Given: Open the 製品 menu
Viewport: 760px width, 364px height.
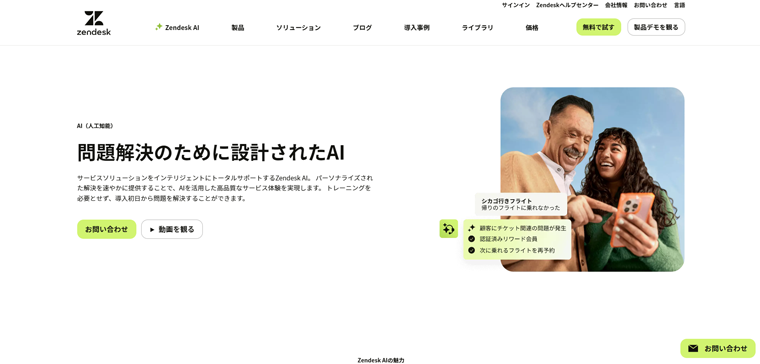Looking at the screenshot, I should (x=238, y=28).
